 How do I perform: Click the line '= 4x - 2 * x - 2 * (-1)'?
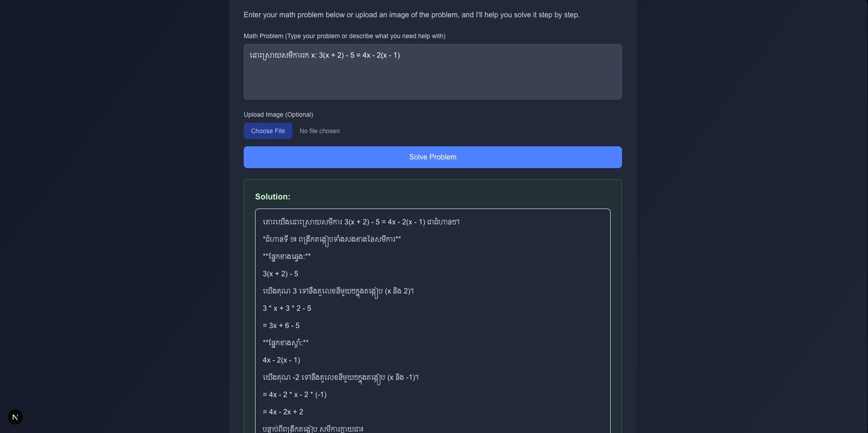coord(295,395)
